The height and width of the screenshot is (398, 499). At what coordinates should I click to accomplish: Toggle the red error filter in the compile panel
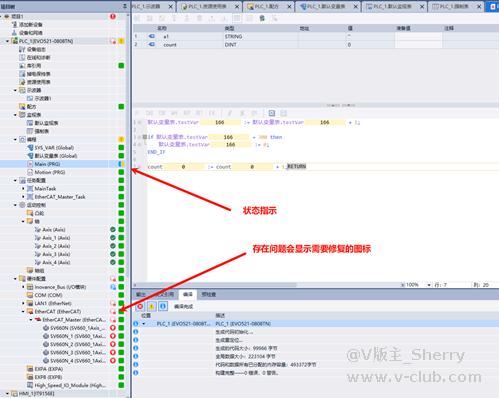pos(140,306)
